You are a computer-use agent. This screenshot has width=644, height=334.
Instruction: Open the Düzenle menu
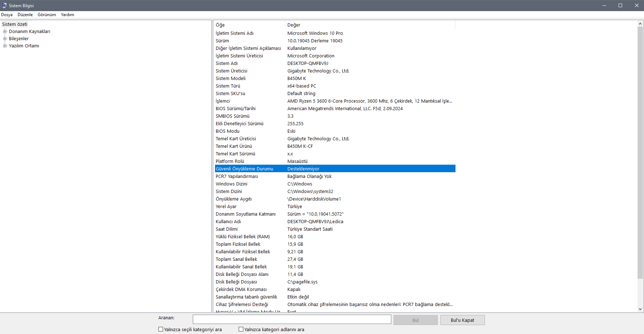tap(25, 15)
